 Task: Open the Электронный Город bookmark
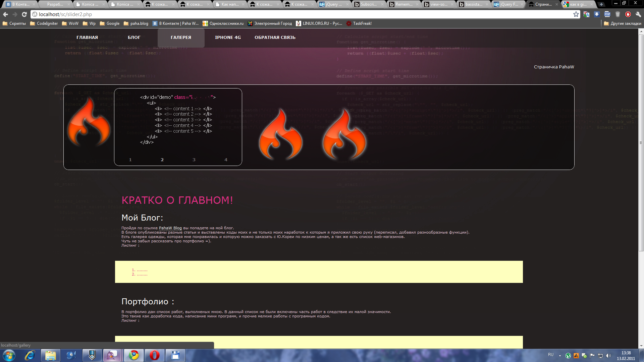[270, 23]
